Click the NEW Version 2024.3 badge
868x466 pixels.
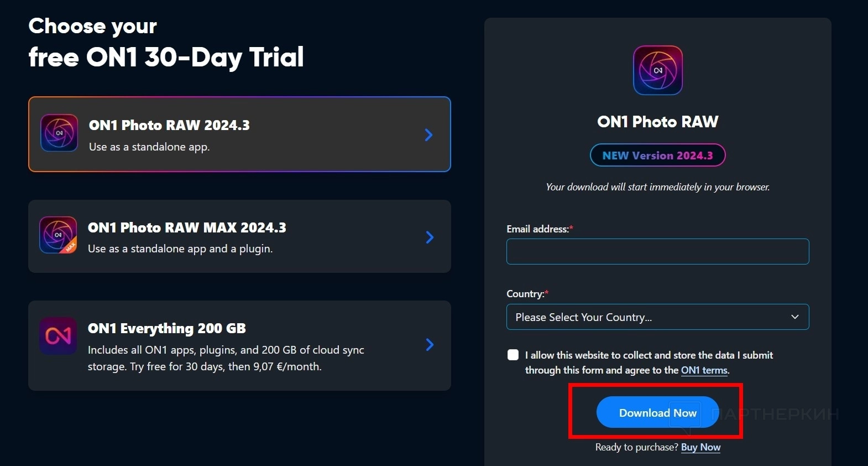point(657,156)
